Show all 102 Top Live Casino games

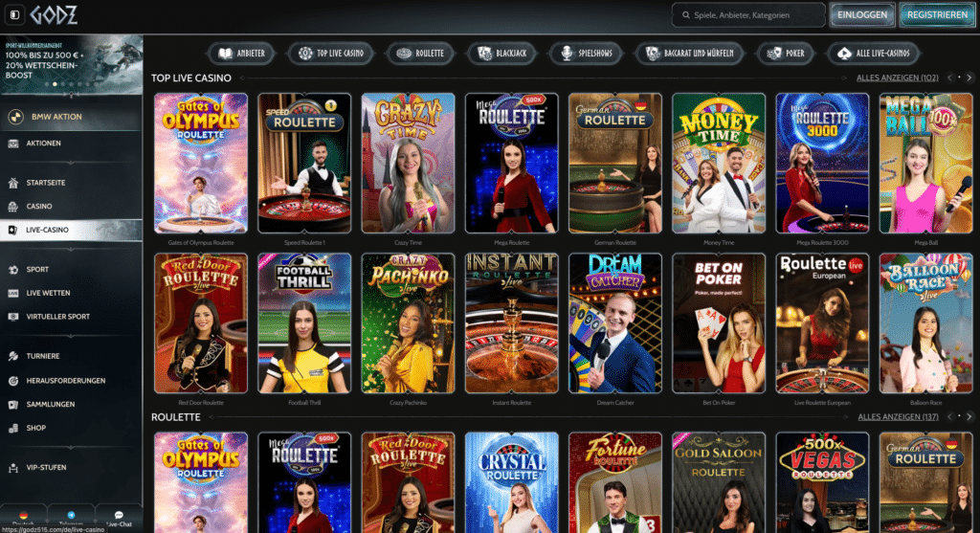pos(897,78)
